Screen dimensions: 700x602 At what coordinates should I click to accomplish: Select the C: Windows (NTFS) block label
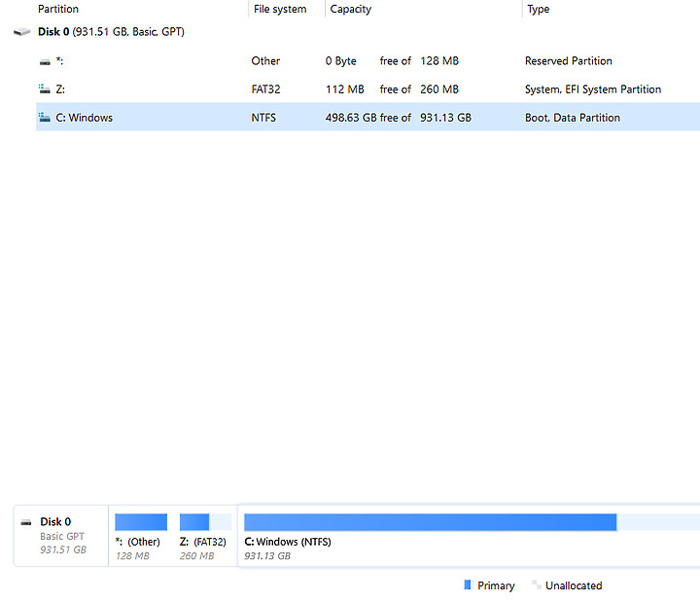288,542
